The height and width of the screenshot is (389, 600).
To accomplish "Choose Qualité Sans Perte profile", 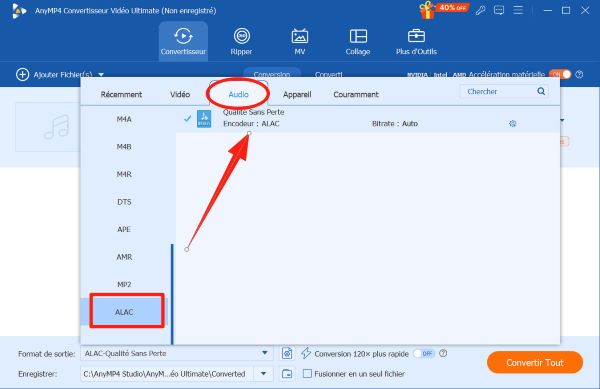I will [367, 119].
